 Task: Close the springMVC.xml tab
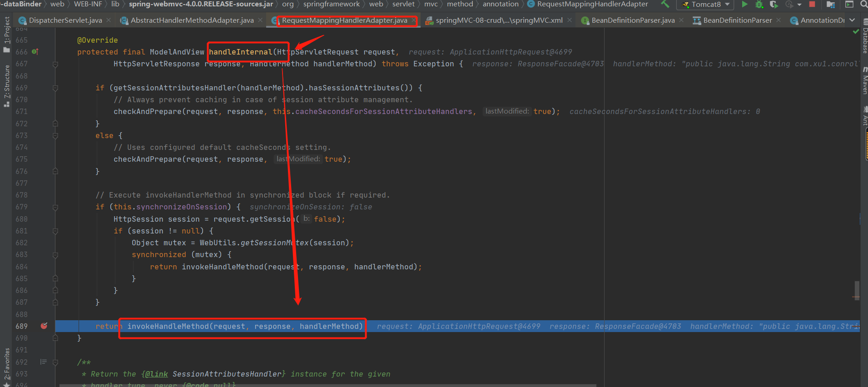click(570, 20)
